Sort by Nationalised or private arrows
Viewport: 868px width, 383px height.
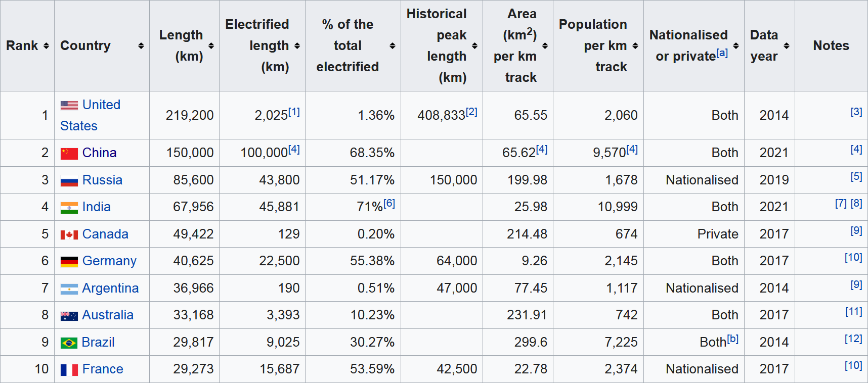click(x=736, y=46)
